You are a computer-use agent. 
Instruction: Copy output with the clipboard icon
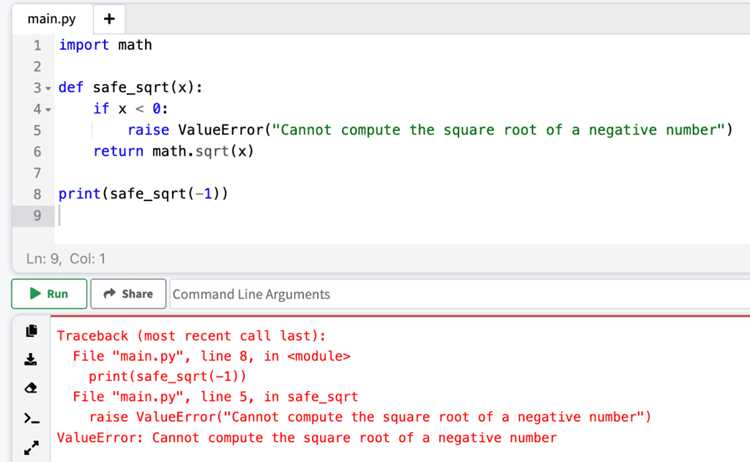[31, 331]
